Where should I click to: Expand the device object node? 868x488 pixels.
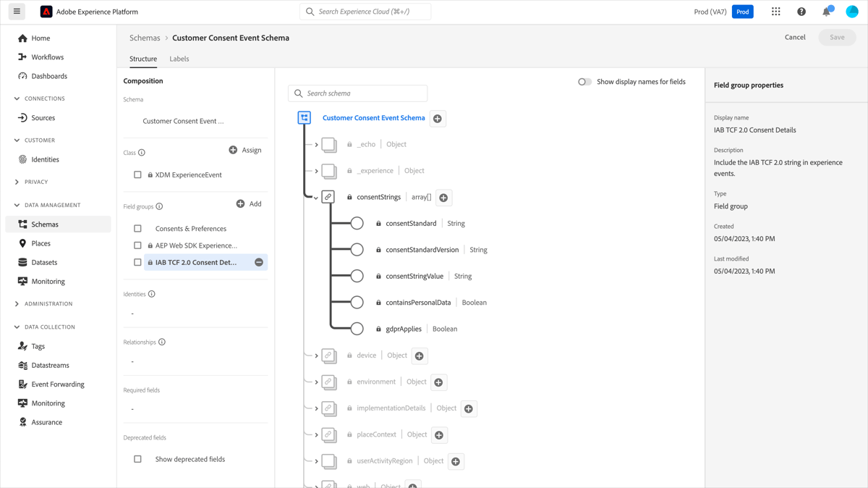[x=317, y=356]
